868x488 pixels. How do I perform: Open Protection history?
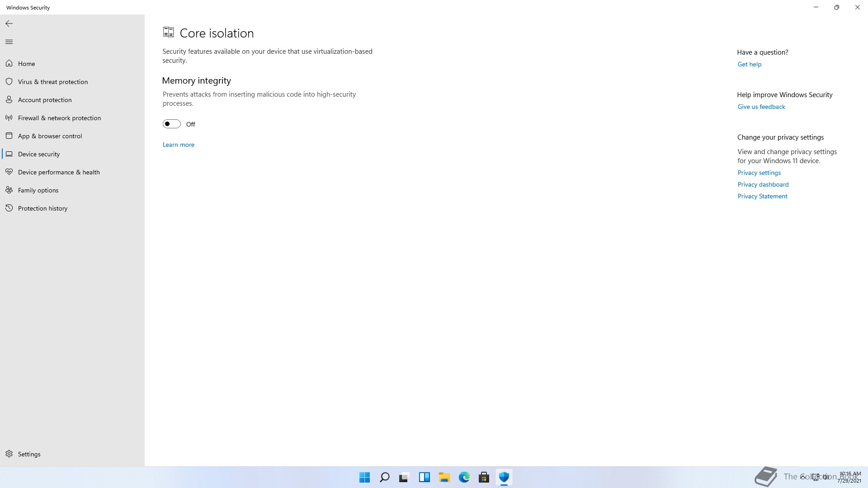click(x=72, y=208)
